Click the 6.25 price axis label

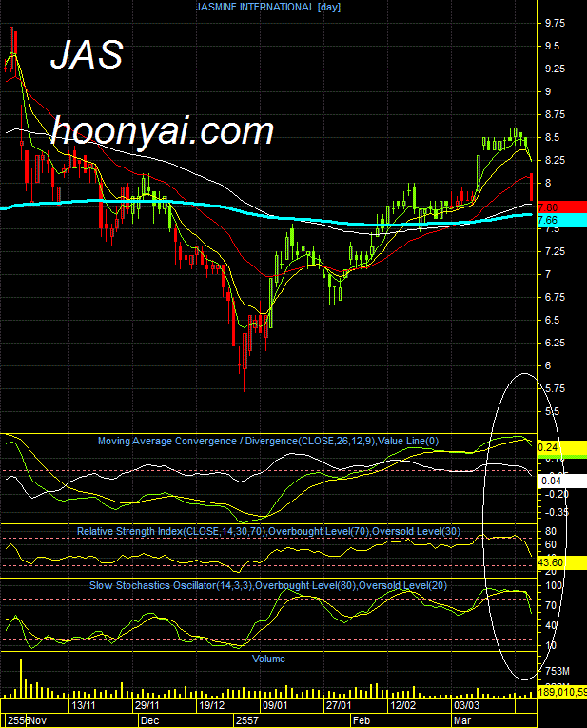pos(555,344)
